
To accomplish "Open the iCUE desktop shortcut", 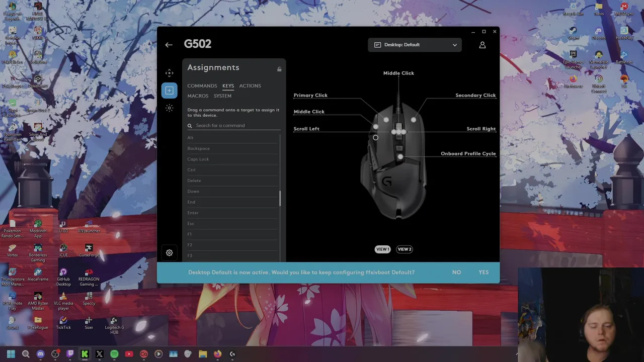I will [x=63, y=250].
